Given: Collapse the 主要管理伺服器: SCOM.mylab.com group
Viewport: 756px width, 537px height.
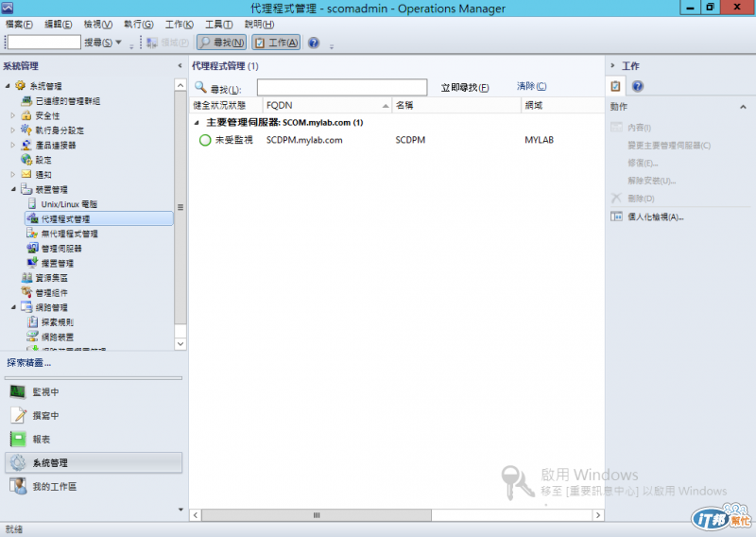Looking at the screenshot, I should click(197, 123).
